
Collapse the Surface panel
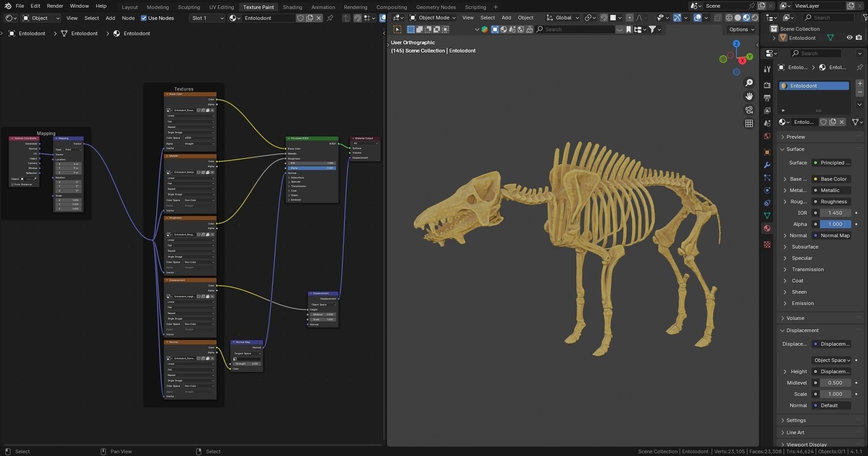(x=795, y=149)
